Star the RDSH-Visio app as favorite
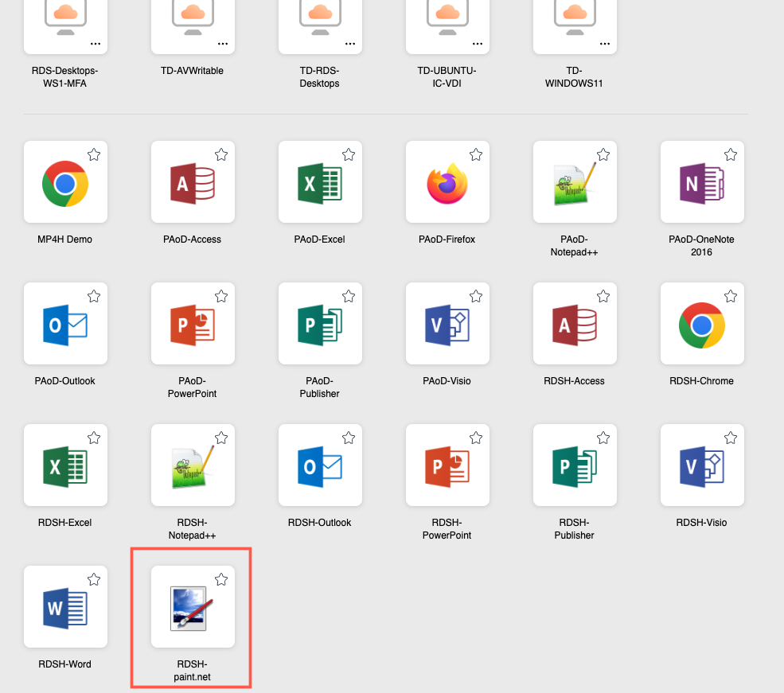784x693 pixels. [731, 438]
